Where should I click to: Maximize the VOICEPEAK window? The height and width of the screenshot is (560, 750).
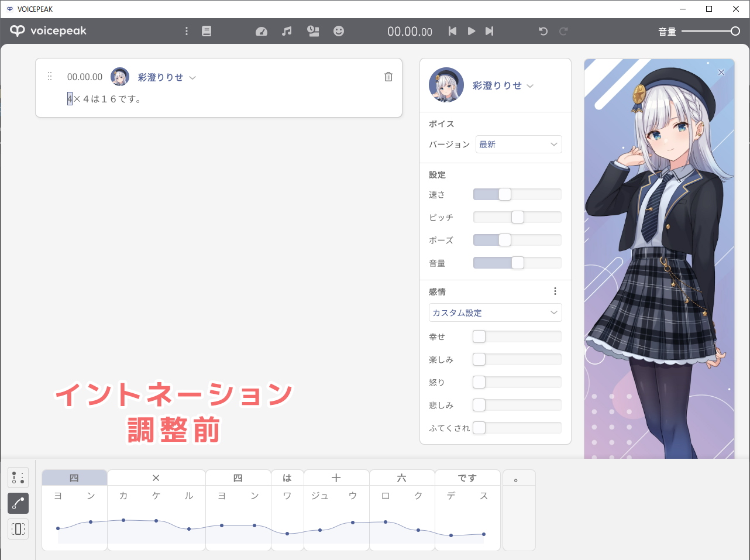coord(709,9)
